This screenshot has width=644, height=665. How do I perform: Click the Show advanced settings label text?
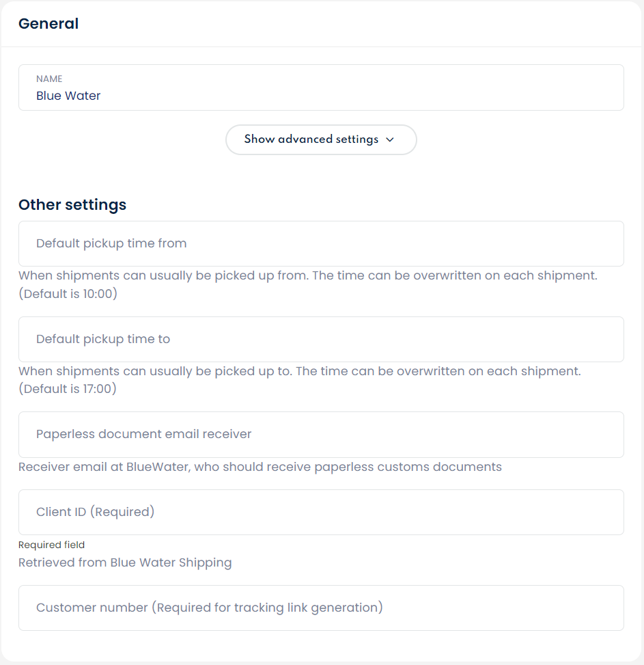click(311, 139)
